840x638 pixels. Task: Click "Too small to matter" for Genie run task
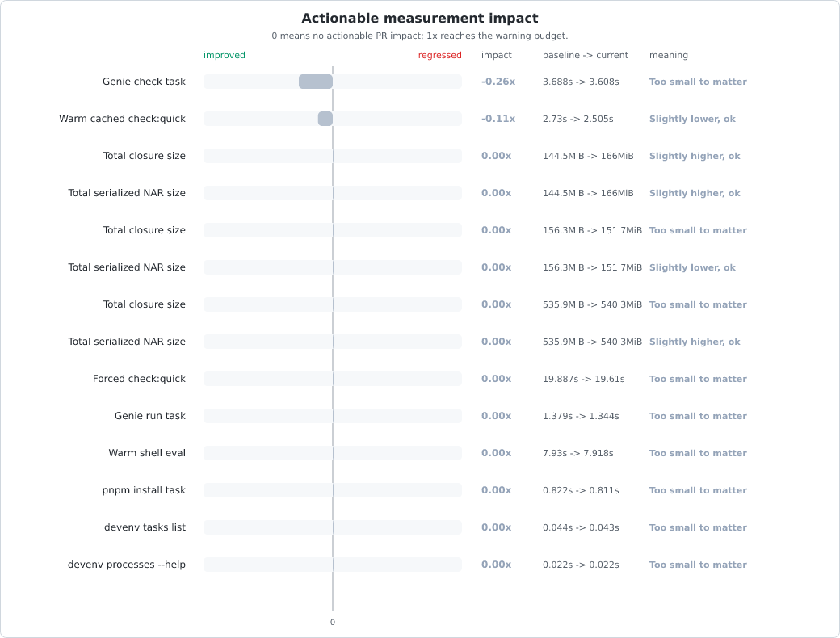pyautogui.click(x=698, y=416)
